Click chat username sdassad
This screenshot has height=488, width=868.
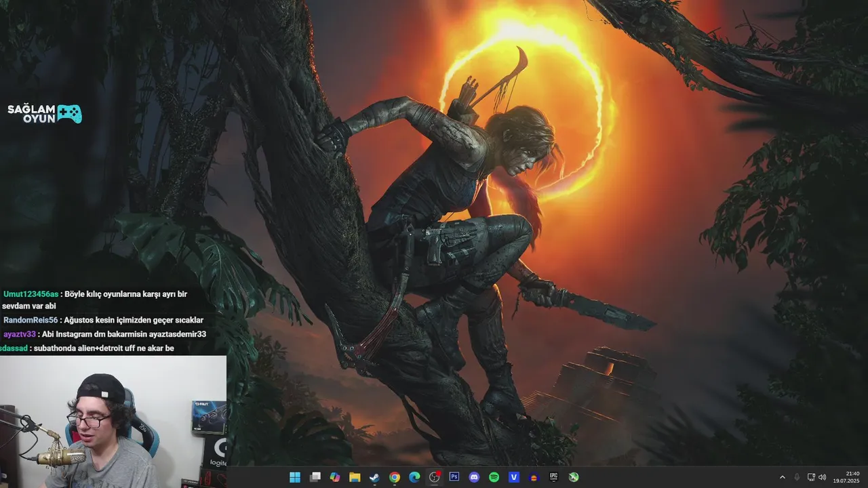tap(14, 348)
